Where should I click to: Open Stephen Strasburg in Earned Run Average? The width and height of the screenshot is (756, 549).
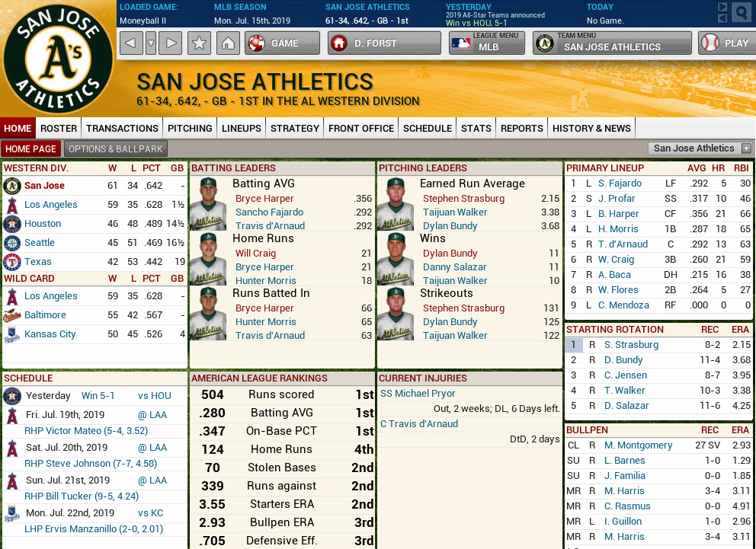(x=463, y=199)
